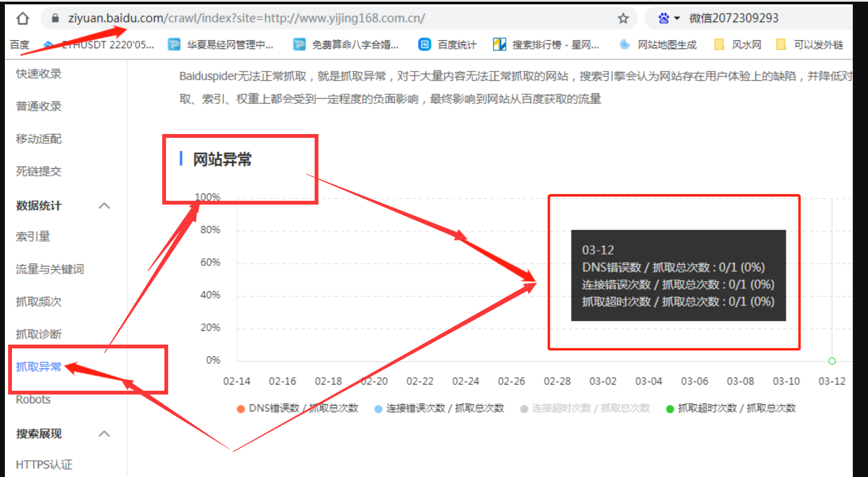Open Robots in the sidebar
This screenshot has height=477, width=868.
(x=33, y=399)
